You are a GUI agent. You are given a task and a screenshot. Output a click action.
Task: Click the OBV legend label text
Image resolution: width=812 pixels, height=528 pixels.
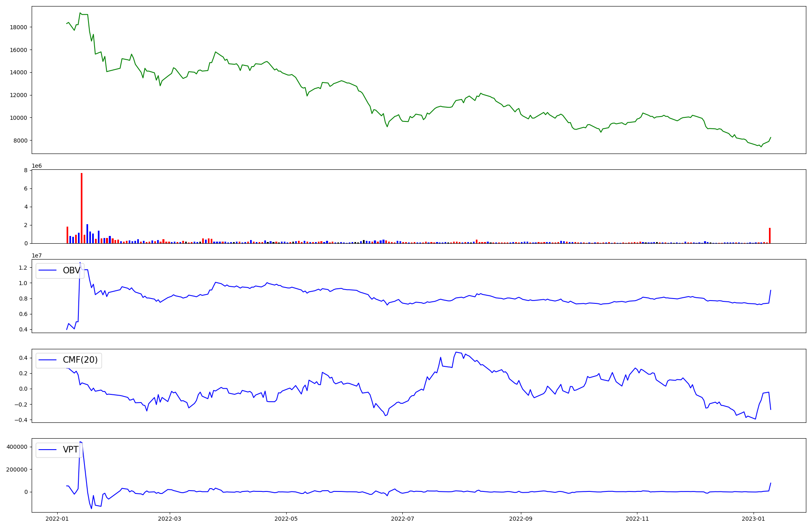click(x=71, y=270)
